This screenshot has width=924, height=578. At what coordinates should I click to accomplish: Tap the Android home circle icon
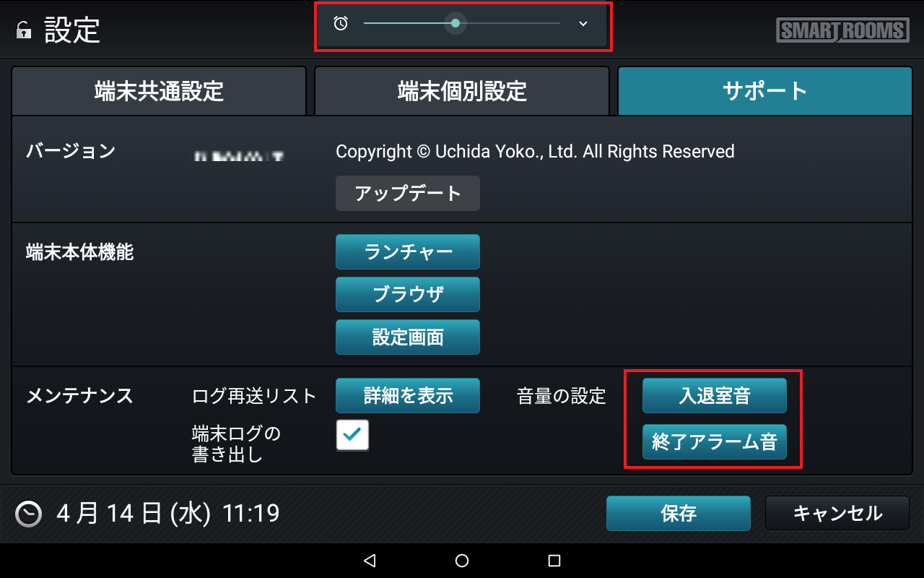coord(462,561)
